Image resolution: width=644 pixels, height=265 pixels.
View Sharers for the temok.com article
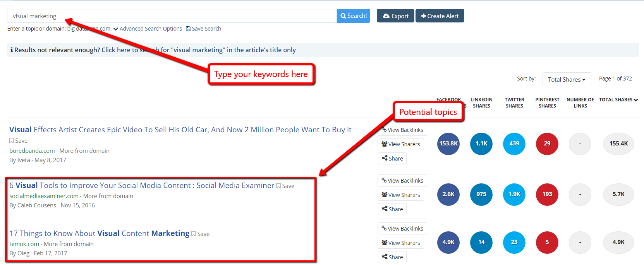click(x=401, y=243)
